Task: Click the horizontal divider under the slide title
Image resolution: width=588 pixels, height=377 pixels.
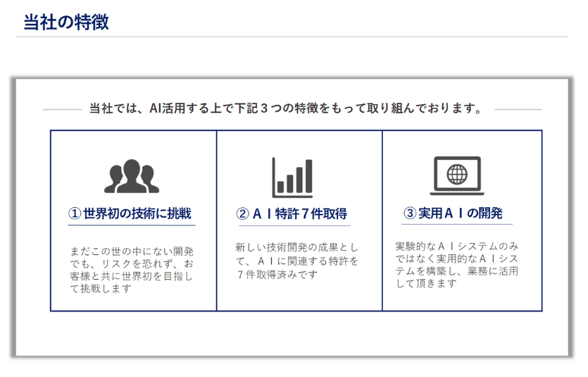Action: tap(292, 37)
